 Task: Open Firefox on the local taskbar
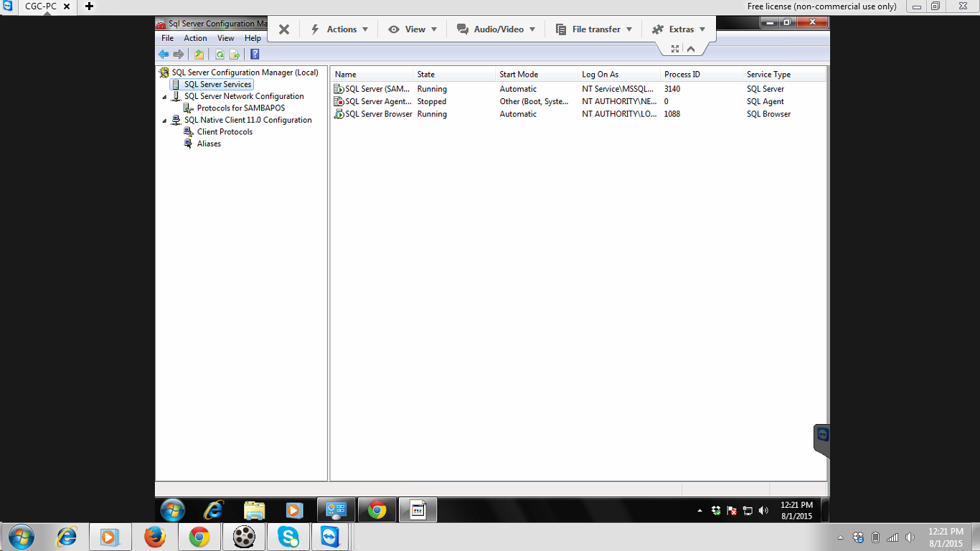coord(155,537)
